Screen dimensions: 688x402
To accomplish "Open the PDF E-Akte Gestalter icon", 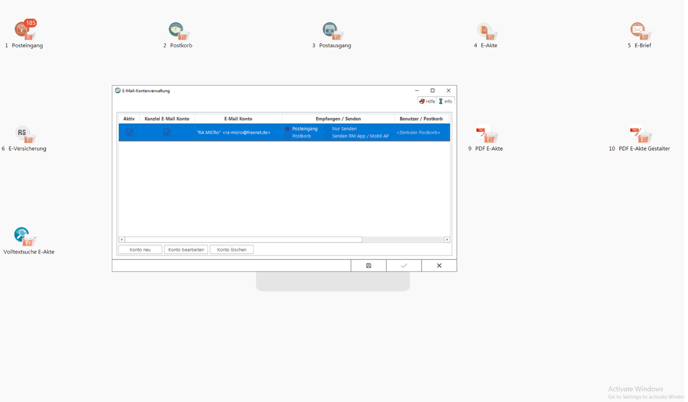I will click(x=640, y=134).
